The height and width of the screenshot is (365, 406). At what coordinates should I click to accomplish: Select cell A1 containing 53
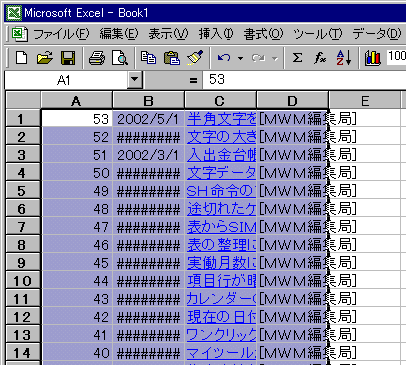[77, 119]
